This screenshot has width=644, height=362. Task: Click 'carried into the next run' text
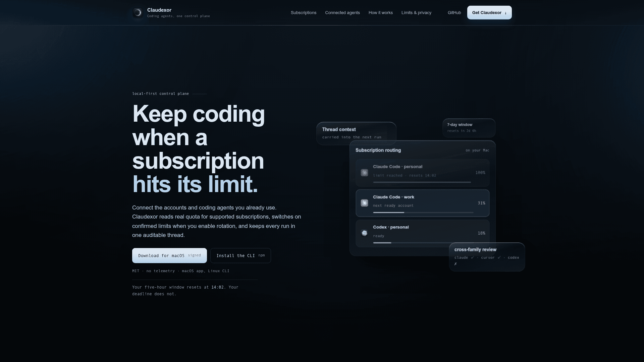tap(352, 137)
